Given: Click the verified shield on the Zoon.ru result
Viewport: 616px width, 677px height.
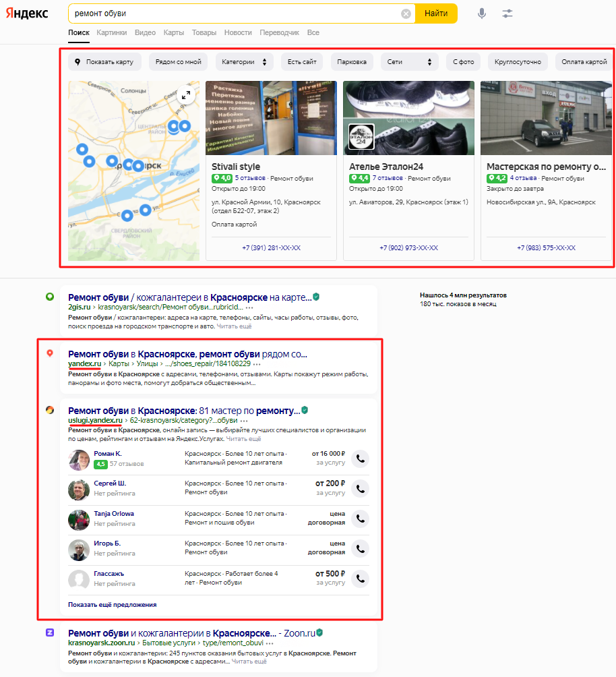Looking at the screenshot, I should [319, 632].
